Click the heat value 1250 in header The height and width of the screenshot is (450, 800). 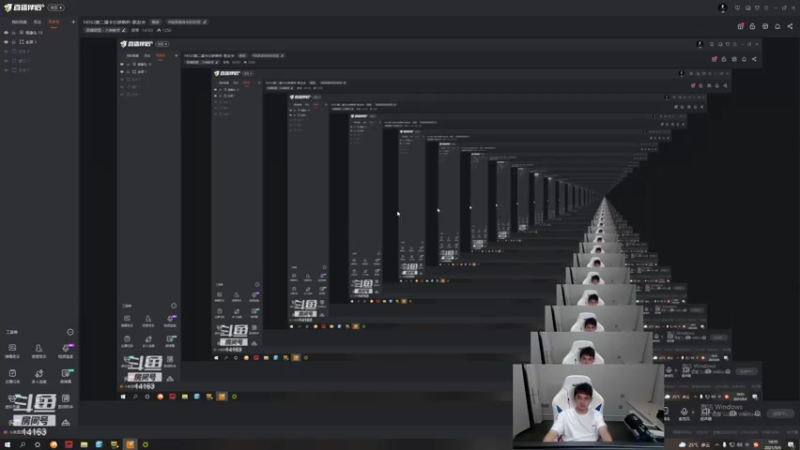click(x=164, y=30)
